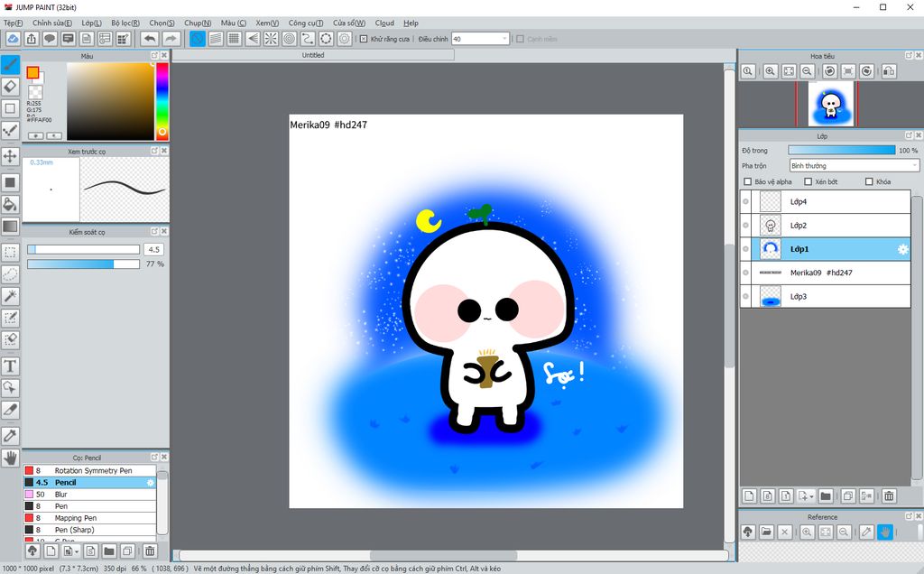This screenshot has width=924, height=574.
Task: Click the brush opacity 77% slider
Action: pyautogui.click(x=83, y=264)
